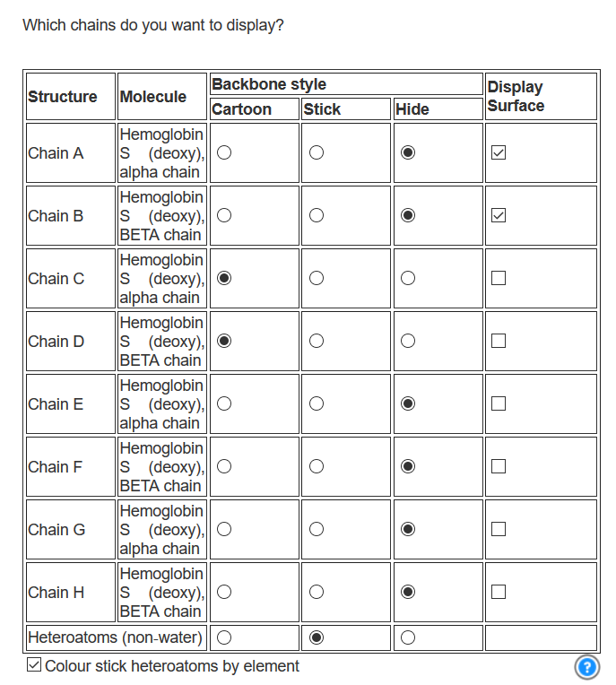Select Stick backbone for Chain B
The height and width of the screenshot is (685, 616).
point(317,215)
